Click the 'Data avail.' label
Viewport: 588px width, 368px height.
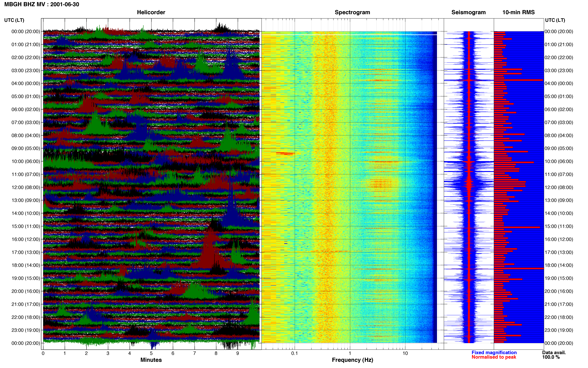(x=554, y=352)
